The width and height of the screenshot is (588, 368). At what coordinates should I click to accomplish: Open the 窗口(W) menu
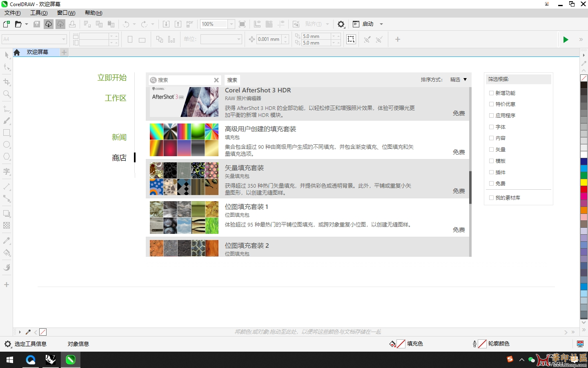click(66, 13)
